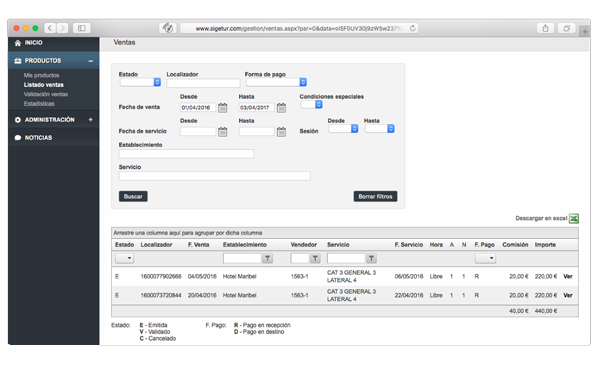Go back with the browser back arrow

coord(50,28)
